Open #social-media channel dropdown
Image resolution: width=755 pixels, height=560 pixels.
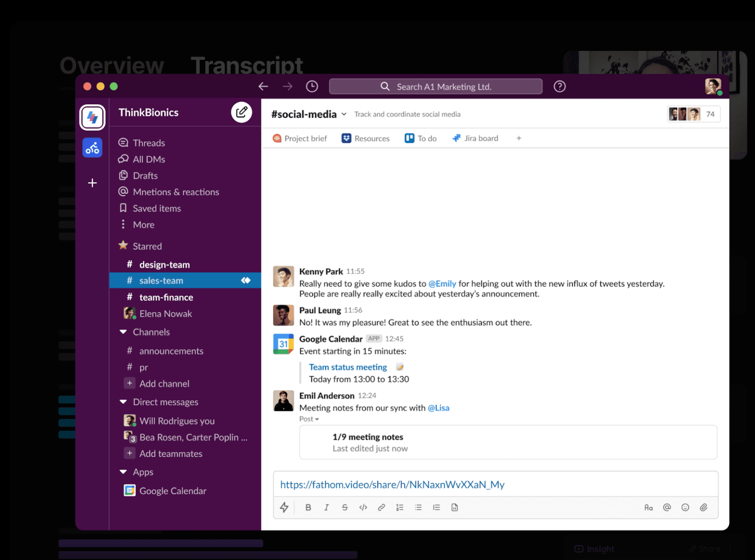[x=344, y=114]
